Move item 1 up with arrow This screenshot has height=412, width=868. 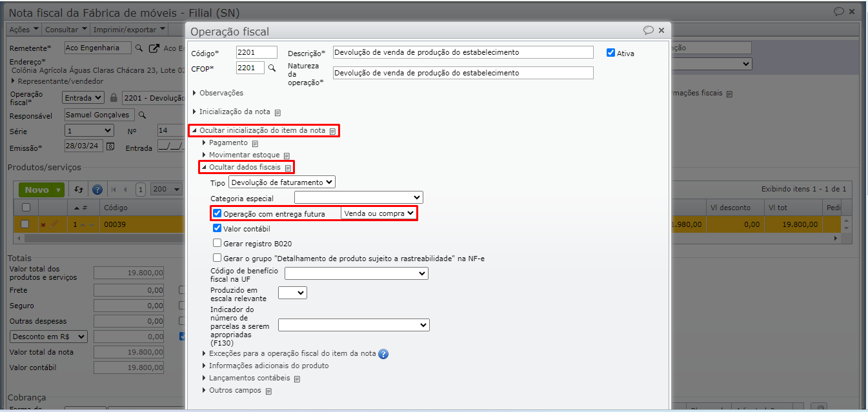tap(83, 224)
